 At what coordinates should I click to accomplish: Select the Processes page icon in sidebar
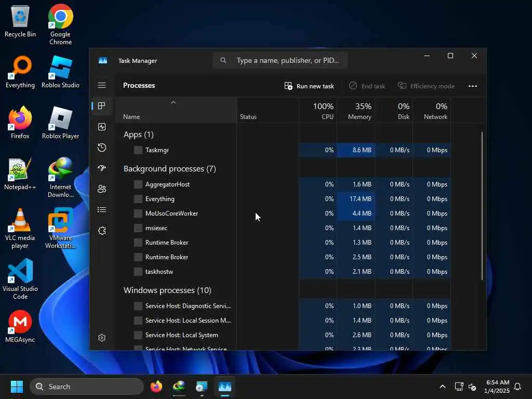pyautogui.click(x=102, y=106)
